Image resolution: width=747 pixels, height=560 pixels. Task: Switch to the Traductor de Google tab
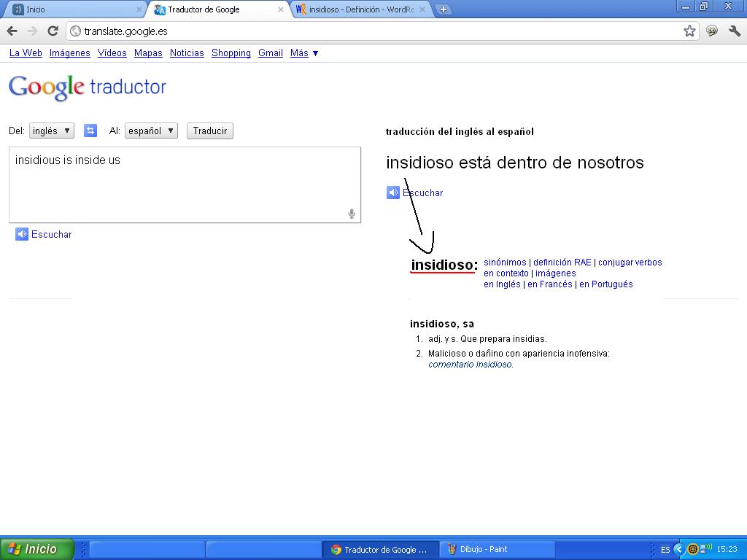219,9
